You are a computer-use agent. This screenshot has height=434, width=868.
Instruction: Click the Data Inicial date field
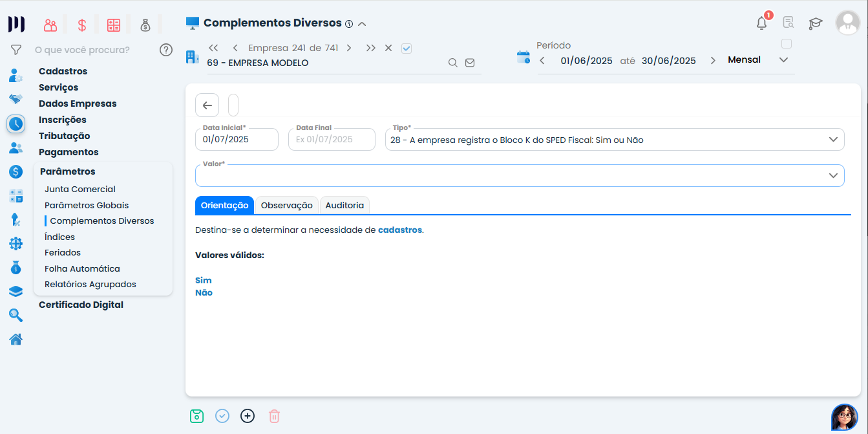[237, 140]
